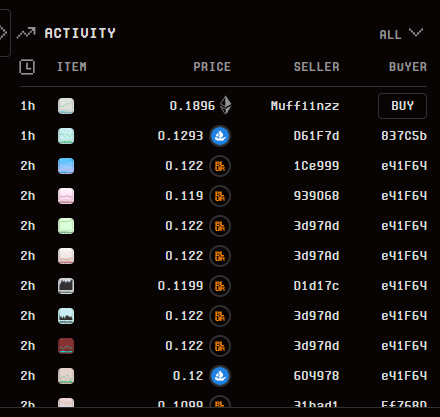
Task: Open the mint green thumbnail in D61F7d row
Action: point(66,136)
